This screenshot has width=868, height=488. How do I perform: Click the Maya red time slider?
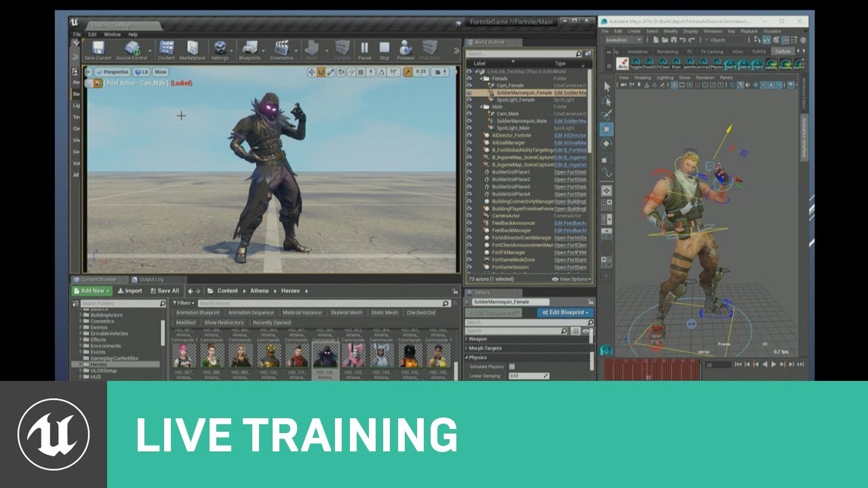click(x=651, y=370)
